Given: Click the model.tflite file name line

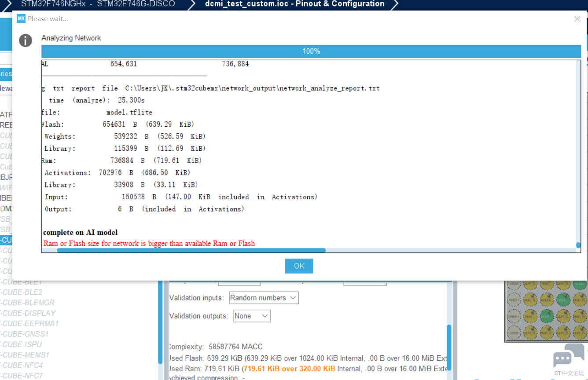Looking at the screenshot, I should click(97, 112).
